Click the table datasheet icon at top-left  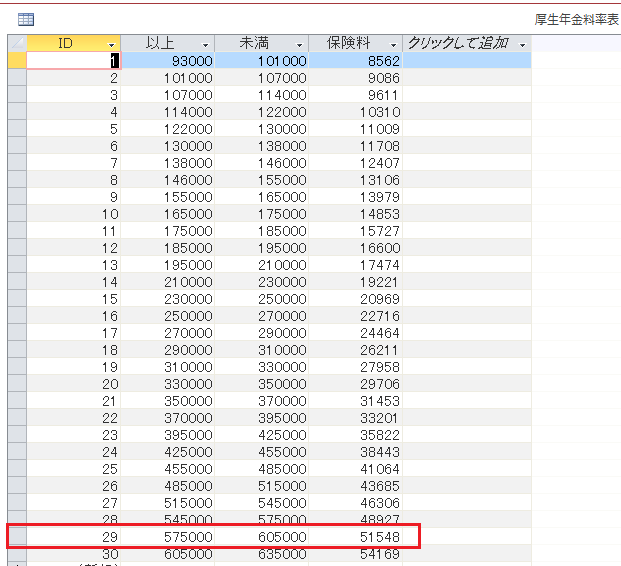[x=26, y=18]
